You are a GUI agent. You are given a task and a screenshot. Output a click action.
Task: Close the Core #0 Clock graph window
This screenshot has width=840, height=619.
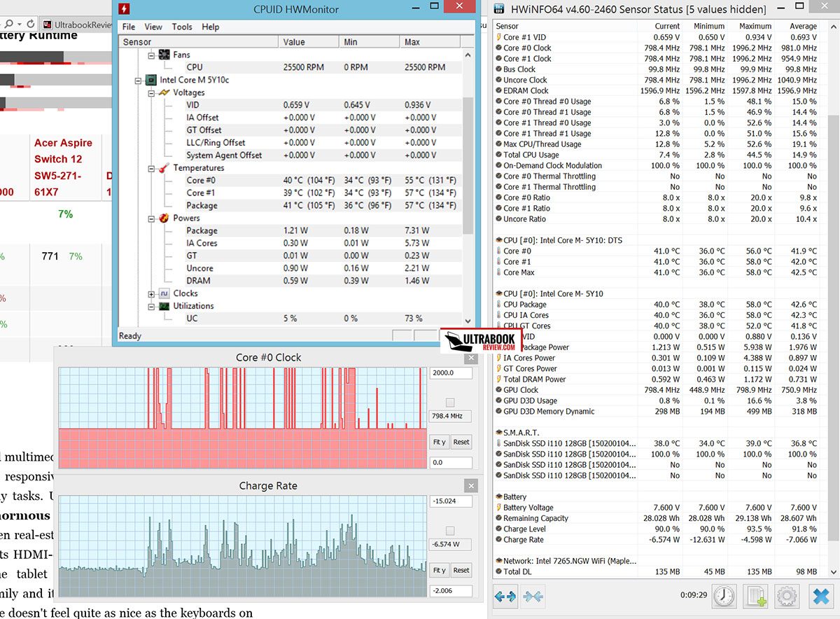[471, 358]
